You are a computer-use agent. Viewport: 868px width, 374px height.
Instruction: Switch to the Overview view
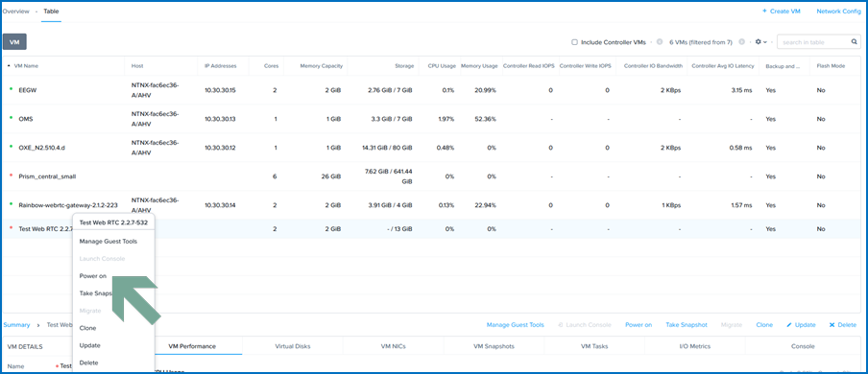click(16, 12)
